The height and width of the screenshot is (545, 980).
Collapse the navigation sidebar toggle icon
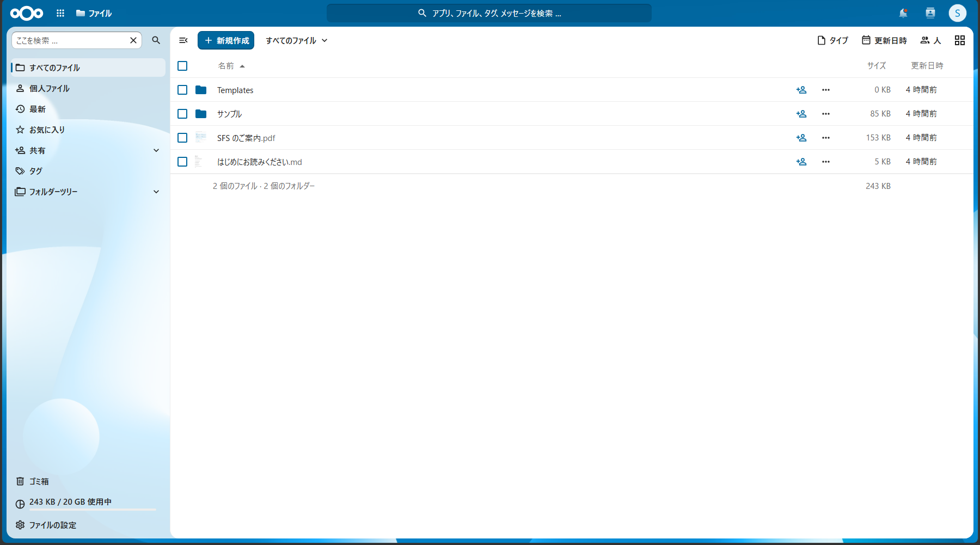(183, 40)
